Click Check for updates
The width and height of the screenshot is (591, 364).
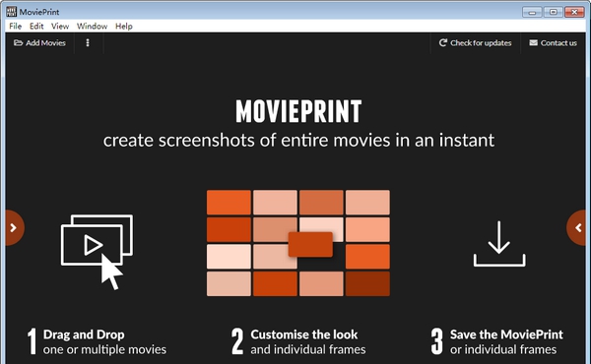476,43
